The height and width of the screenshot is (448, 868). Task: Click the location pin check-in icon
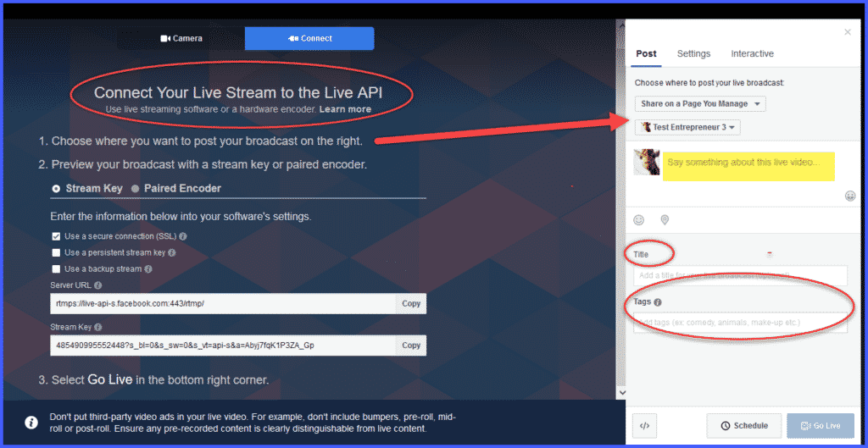(x=665, y=220)
